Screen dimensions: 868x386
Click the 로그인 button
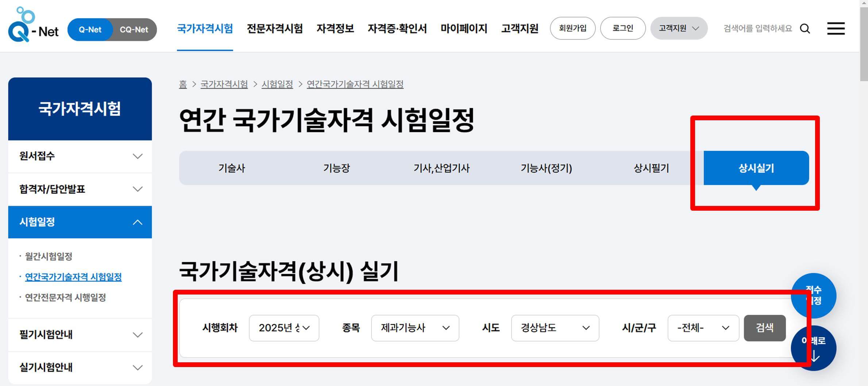click(x=623, y=28)
